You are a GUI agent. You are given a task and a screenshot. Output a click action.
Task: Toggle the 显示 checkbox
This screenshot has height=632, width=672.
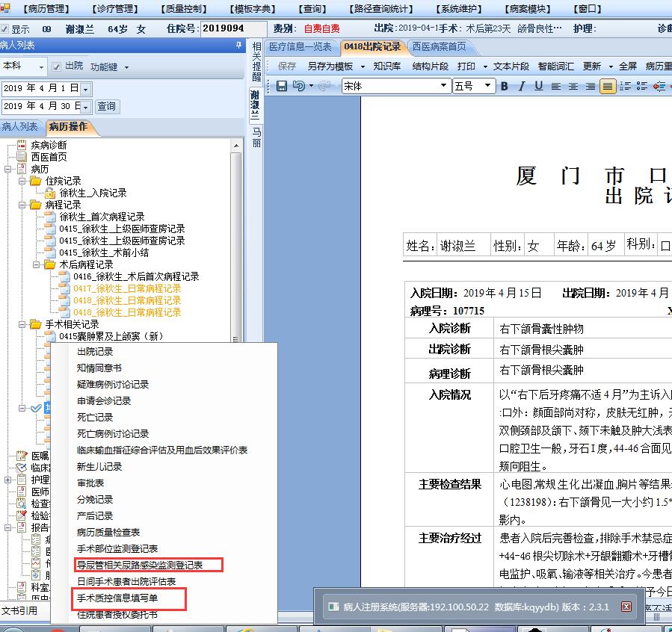coord(4,29)
